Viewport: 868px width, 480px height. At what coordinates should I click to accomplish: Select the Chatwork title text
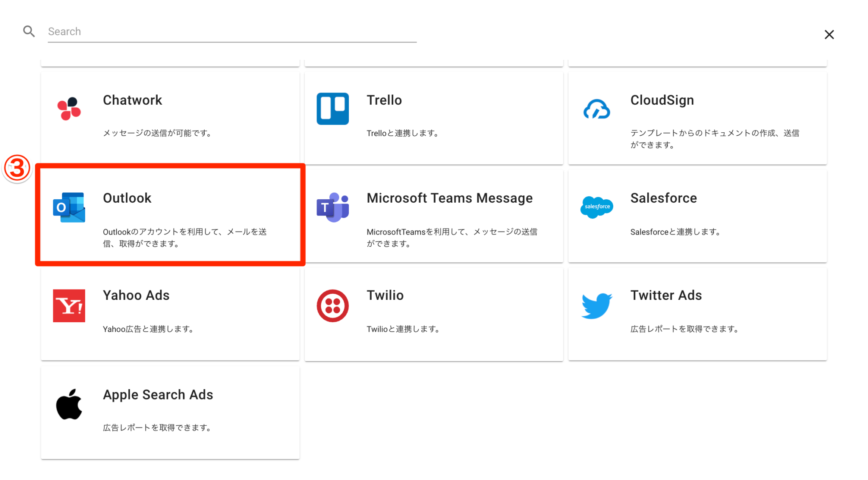tap(132, 100)
